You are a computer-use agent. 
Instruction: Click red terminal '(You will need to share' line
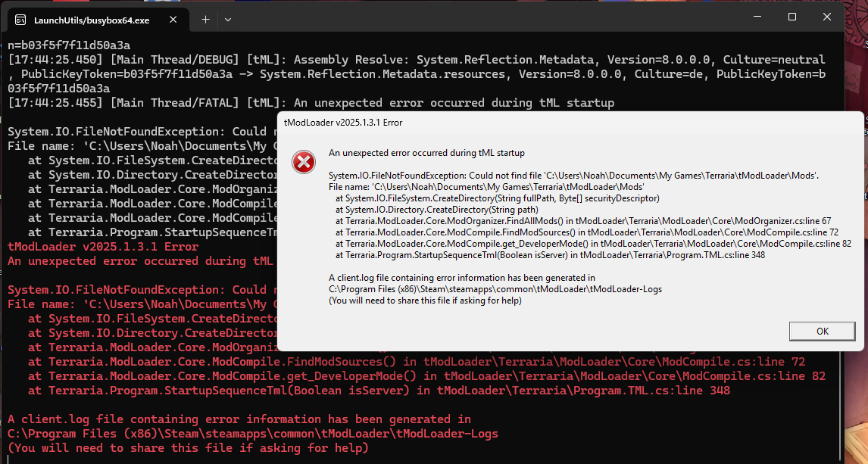pos(188,448)
